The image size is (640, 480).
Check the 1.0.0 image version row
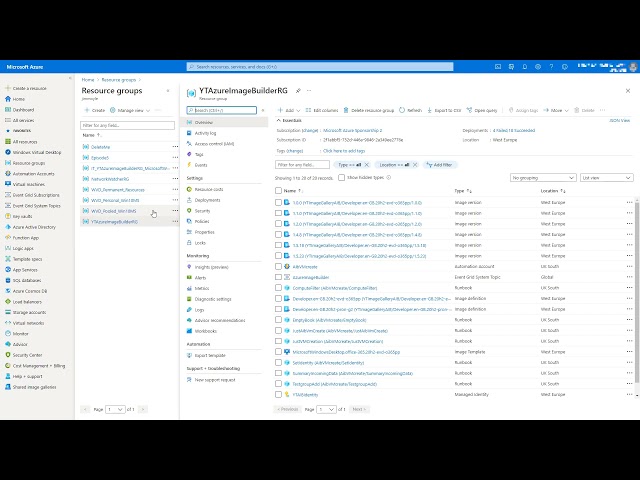coord(278,202)
